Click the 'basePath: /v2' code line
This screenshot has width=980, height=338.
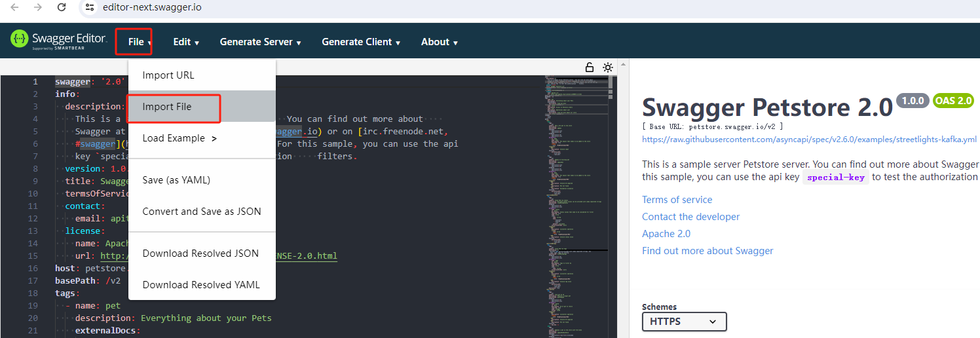88,280
